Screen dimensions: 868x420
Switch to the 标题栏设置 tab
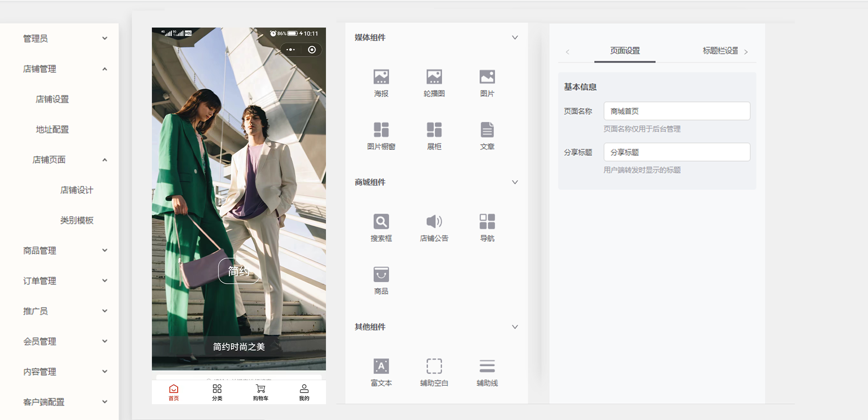720,51
